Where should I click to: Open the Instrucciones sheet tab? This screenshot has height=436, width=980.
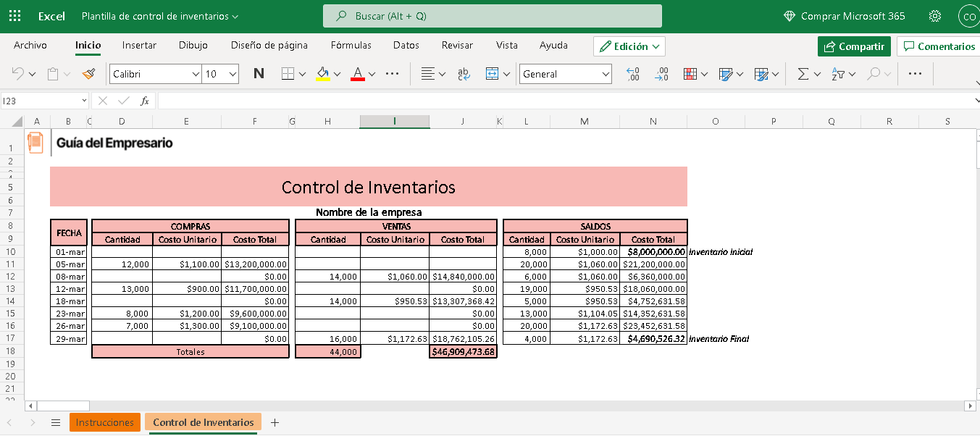104,422
